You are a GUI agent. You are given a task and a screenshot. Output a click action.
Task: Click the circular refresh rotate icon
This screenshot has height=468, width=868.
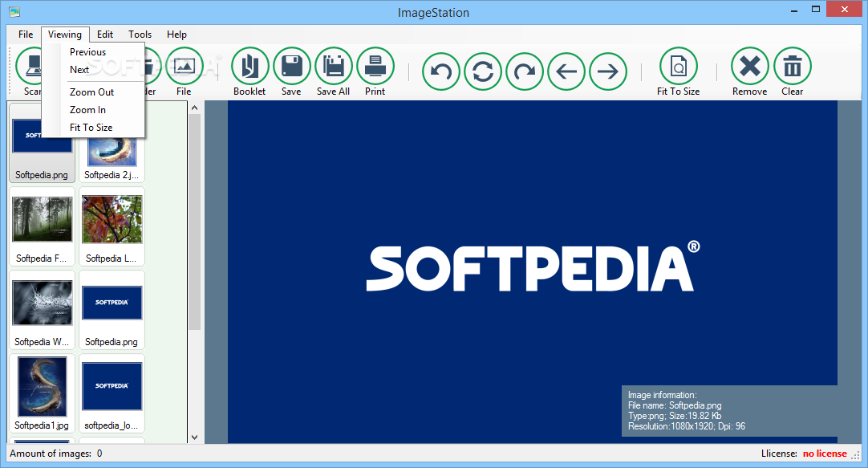483,71
